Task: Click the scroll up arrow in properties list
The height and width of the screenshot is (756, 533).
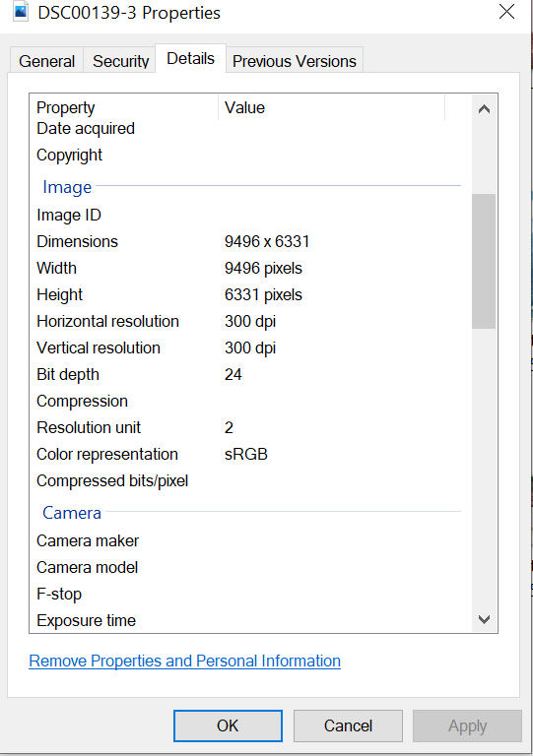Action: pos(484,109)
